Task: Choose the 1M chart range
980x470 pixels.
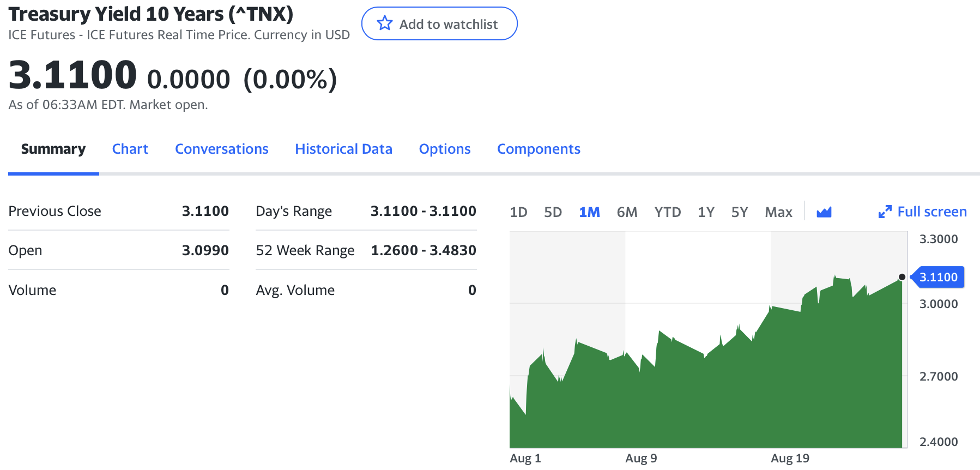Action: click(589, 212)
